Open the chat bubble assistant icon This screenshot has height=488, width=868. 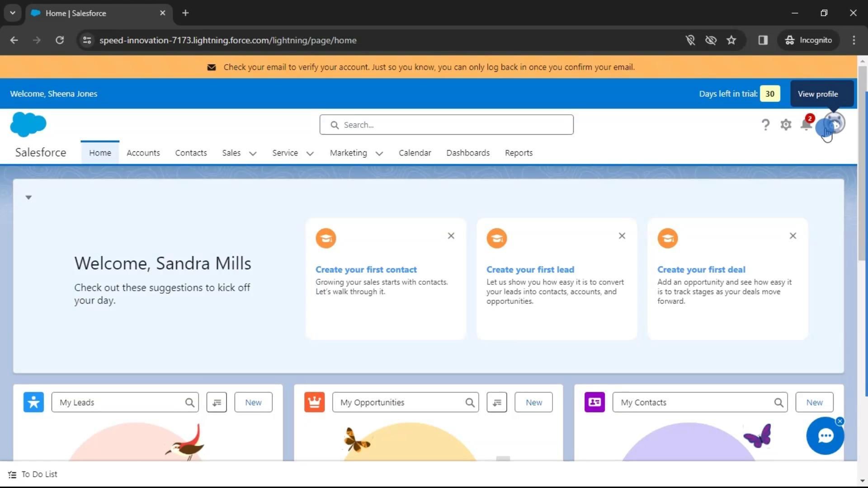click(x=825, y=436)
